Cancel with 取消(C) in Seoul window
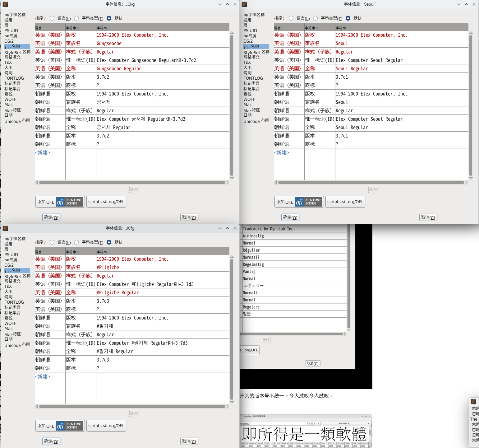The width and height of the screenshot is (479, 448). pyautogui.click(x=428, y=217)
